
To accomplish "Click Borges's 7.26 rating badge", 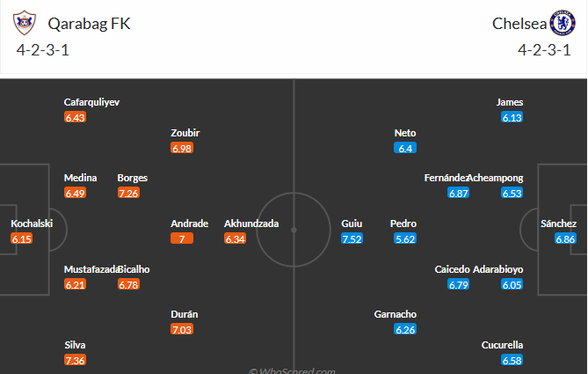I will coord(128,193).
